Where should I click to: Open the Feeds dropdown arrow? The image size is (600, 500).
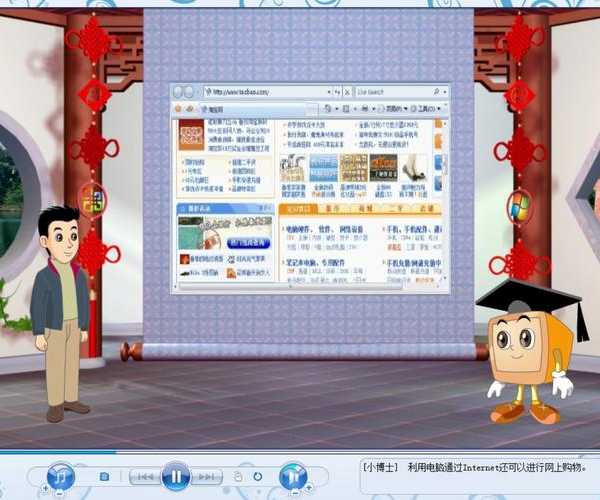point(355,109)
